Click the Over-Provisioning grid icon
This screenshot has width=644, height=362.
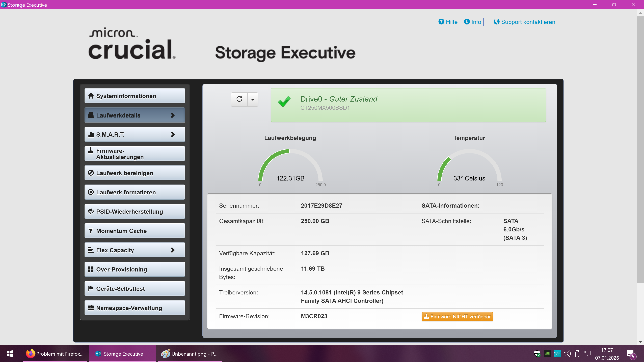click(x=91, y=269)
